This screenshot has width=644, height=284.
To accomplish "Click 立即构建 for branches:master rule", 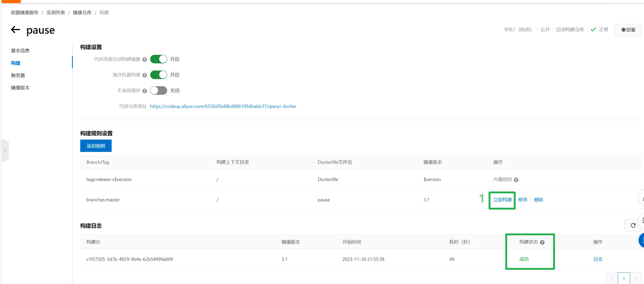I will 502,200.
